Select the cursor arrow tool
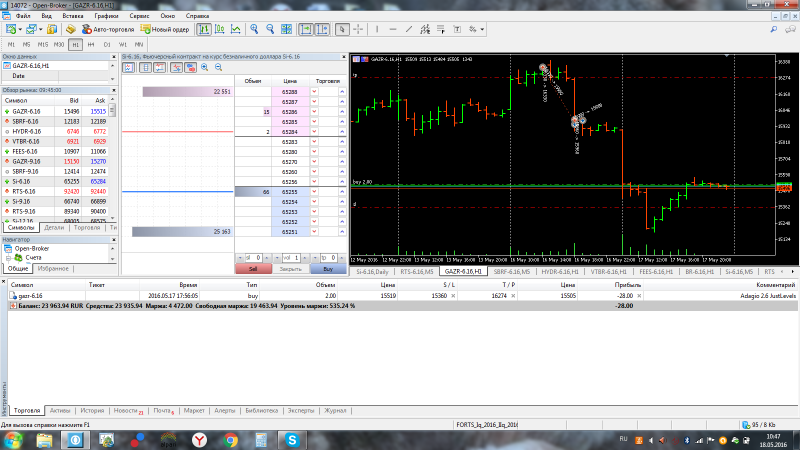The height and width of the screenshot is (450, 800). pyautogui.click(x=342, y=30)
